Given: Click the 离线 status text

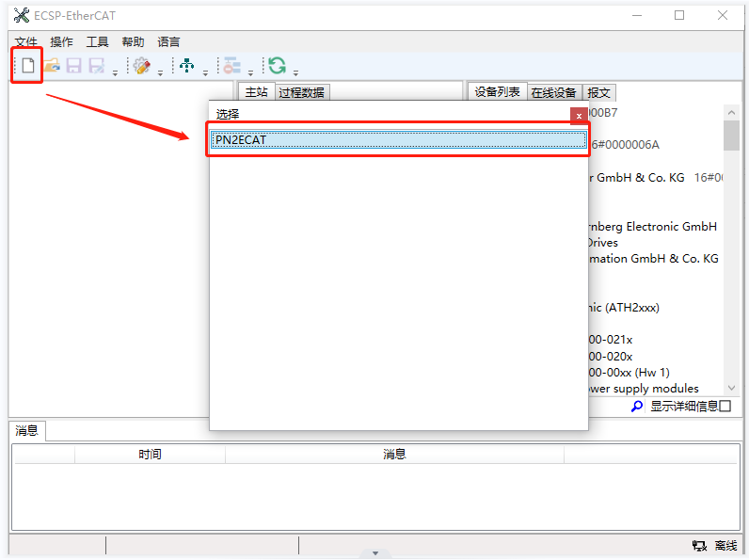Looking at the screenshot, I should tap(726, 545).
